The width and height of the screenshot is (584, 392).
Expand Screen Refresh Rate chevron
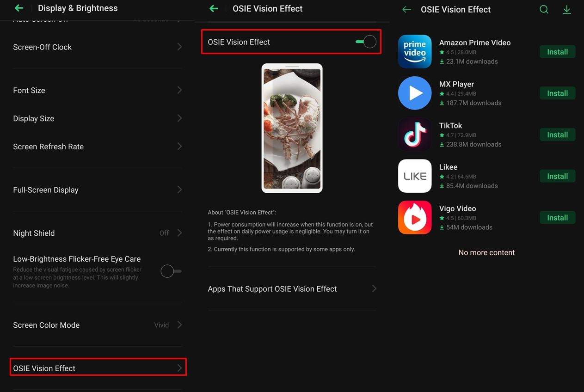click(x=179, y=147)
